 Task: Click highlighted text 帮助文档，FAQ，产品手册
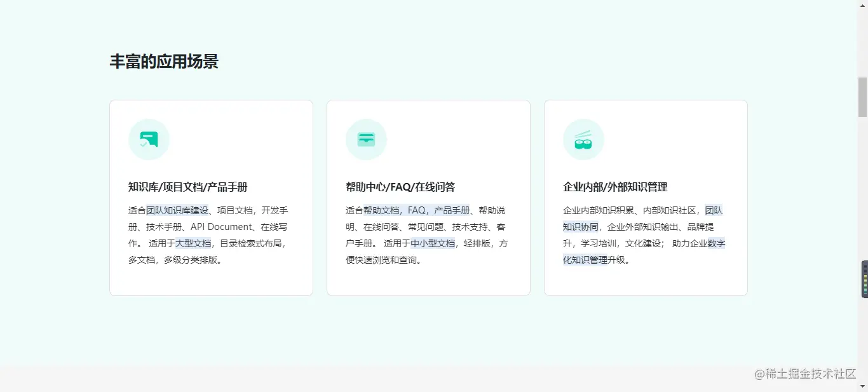pos(416,210)
